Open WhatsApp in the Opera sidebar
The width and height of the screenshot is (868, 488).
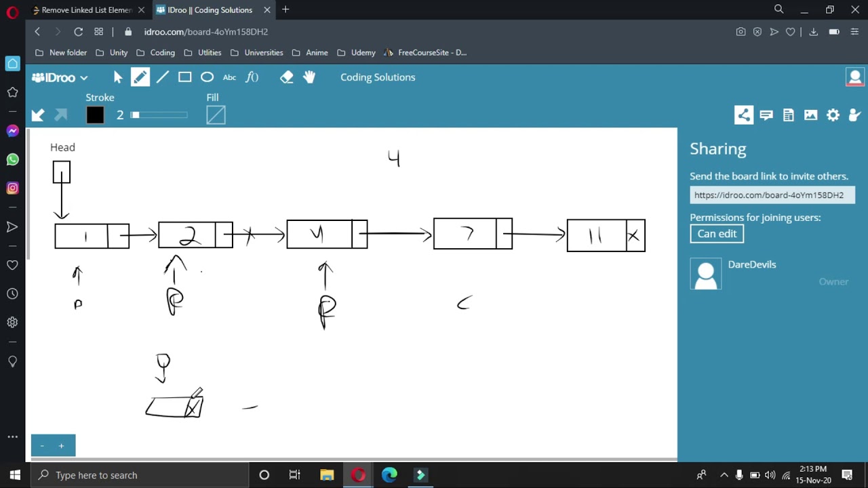pos(12,160)
